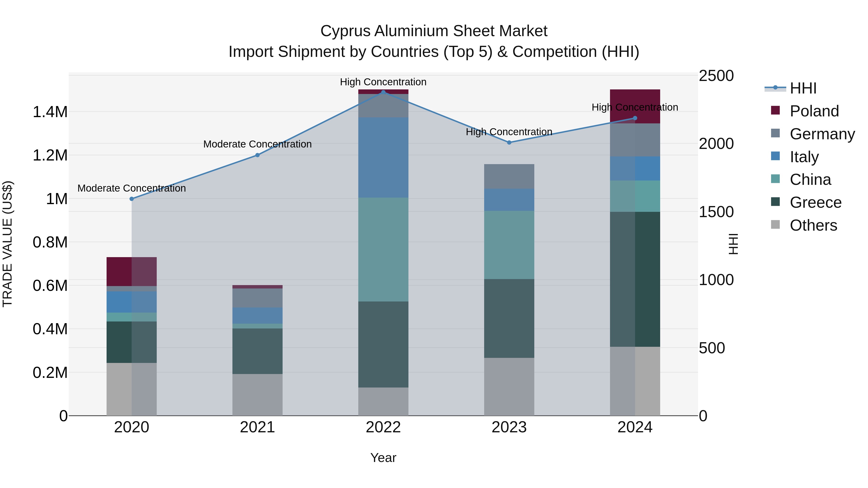868x488 pixels.
Task: Click the 1.4M y-axis tick label
Action: pyautogui.click(x=50, y=112)
